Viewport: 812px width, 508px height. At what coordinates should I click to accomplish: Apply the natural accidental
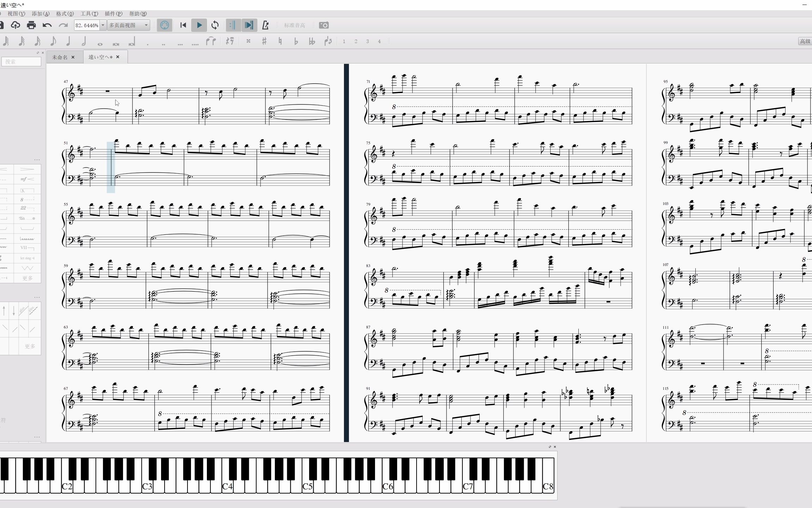280,41
